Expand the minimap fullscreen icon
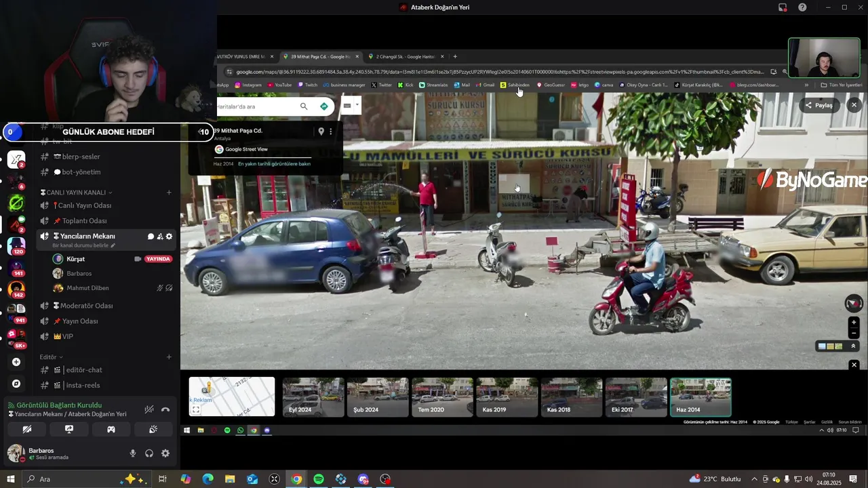This screenshot has height=488, width=868. pos(196,409)
